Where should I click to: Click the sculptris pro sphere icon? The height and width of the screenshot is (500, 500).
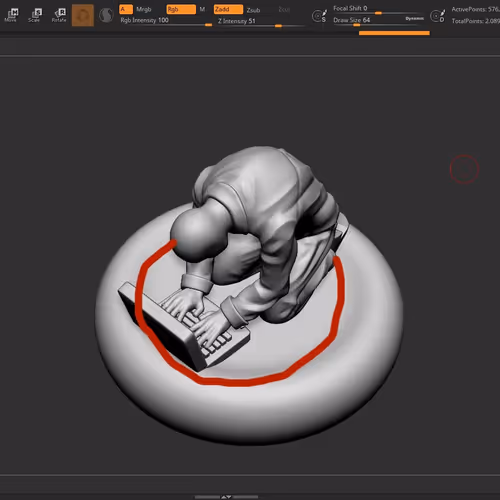[106, 15]
